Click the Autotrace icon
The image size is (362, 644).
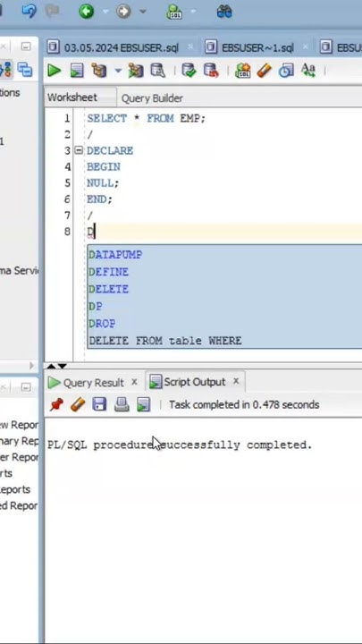click(136, 71)
